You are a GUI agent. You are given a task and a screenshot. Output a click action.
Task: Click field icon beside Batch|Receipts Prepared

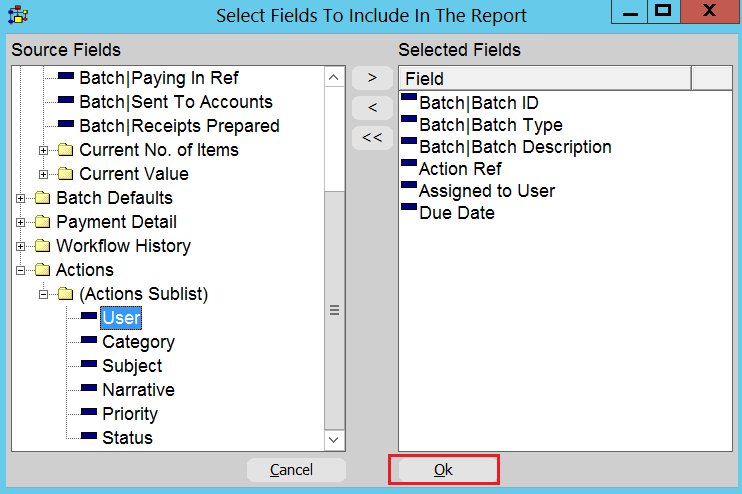(66, 124)
